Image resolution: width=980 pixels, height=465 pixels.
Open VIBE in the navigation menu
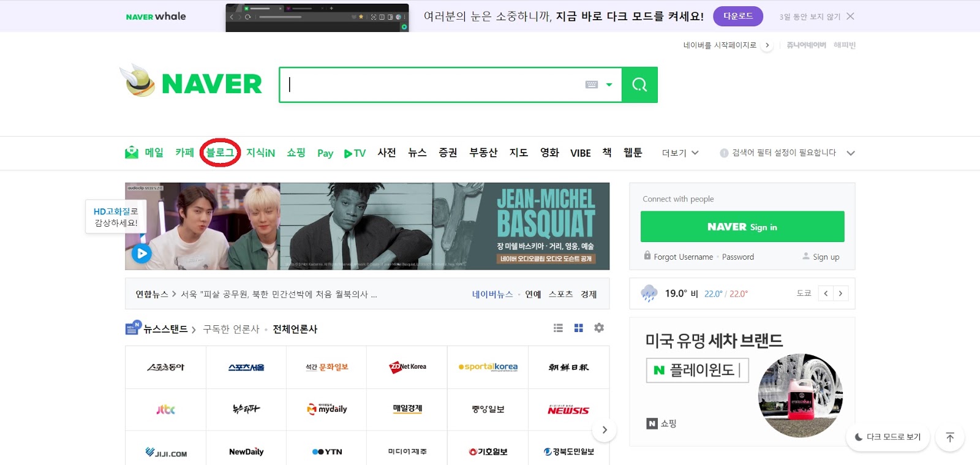(580, 153)
